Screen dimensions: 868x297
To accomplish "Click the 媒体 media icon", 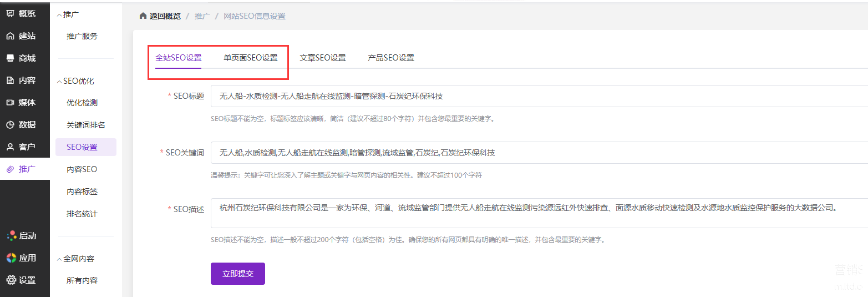I will 11,103.
